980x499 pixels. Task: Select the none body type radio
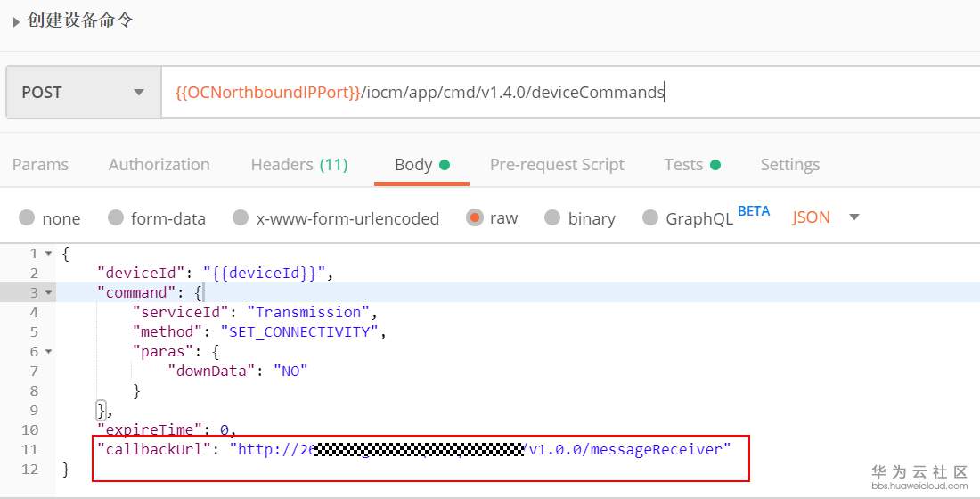(x=27, y=217)
